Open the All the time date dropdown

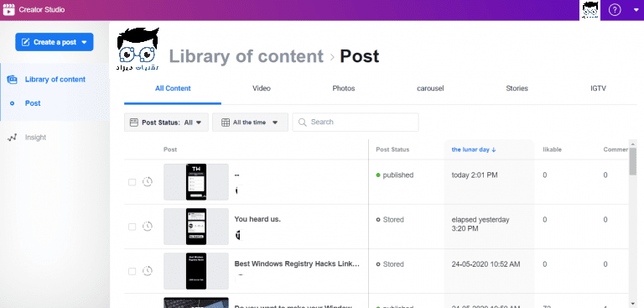click(x=250, y=123)
